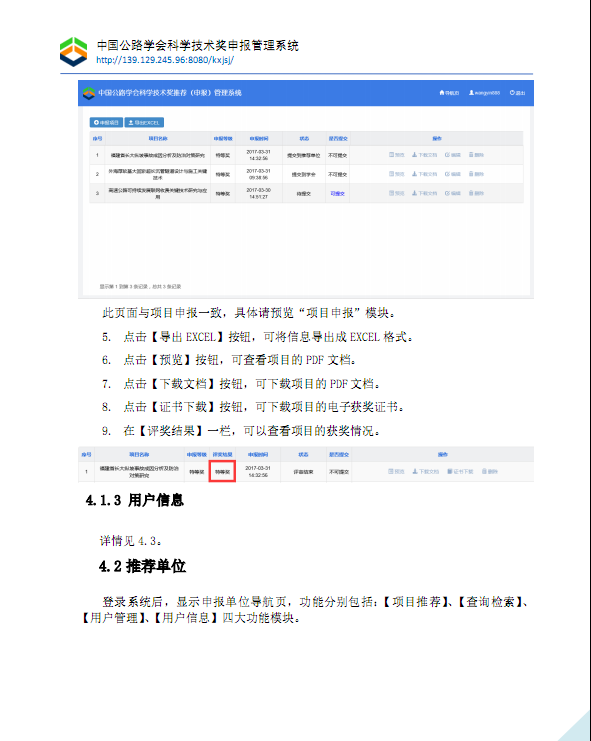Click the 评奖结果 column header in lower table
Image resolution: width=591 pixels, height=741 pixels.
tap(222, 455)
